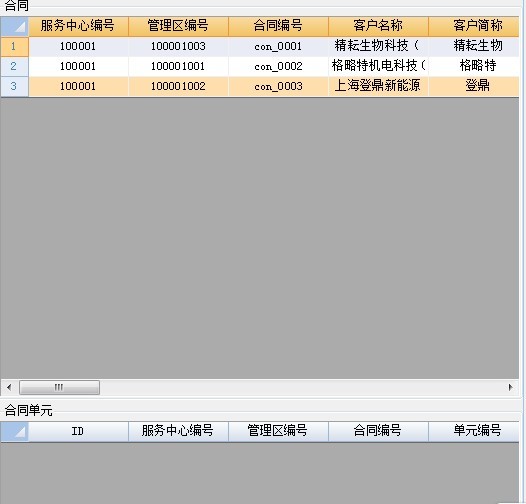Select row header 1 in contract grid
Image resolution: width=526 pixels, height=504 pixels.
(14, 46)
